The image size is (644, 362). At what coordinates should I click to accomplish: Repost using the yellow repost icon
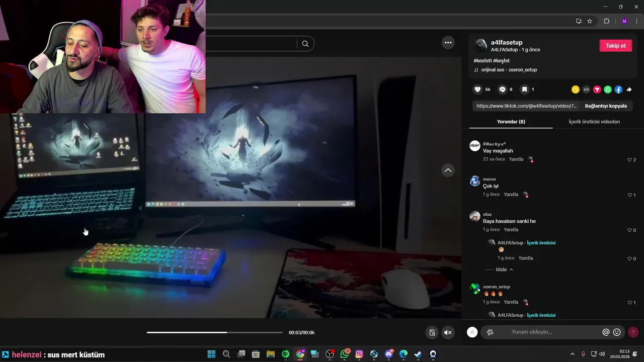(x=576, y=89)
